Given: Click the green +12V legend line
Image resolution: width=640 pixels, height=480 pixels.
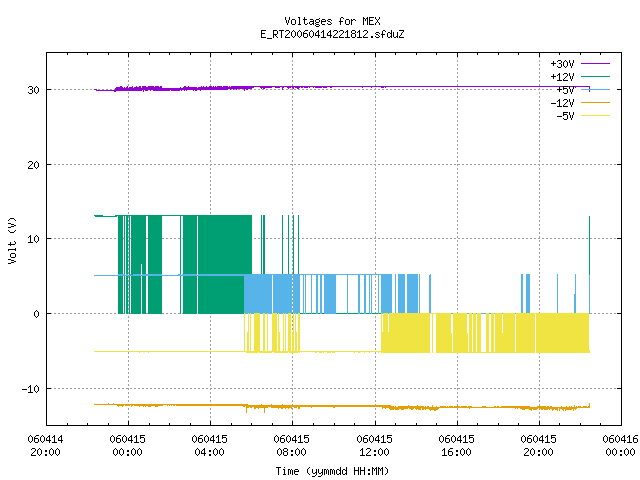Looking at the screenshot, I should [x=595, y=76].
